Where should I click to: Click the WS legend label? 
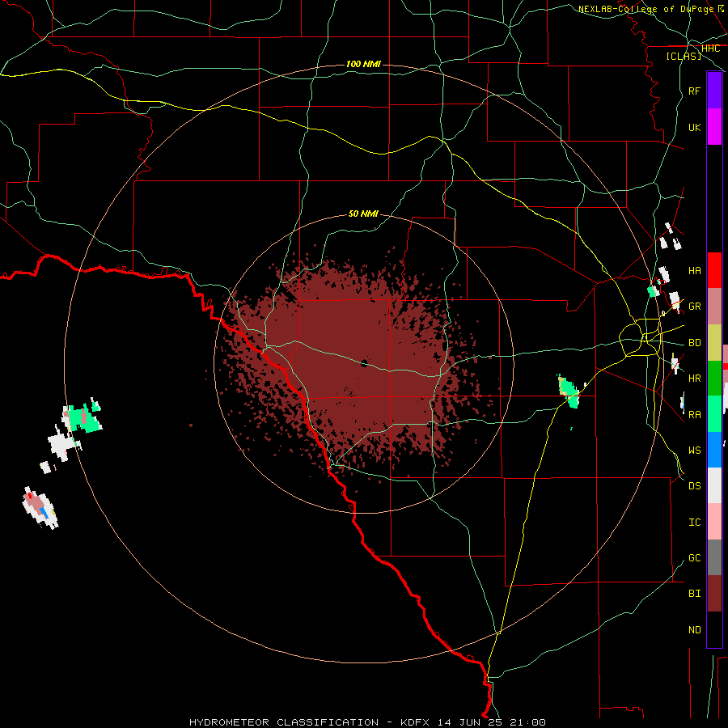(x=694, y=450)
